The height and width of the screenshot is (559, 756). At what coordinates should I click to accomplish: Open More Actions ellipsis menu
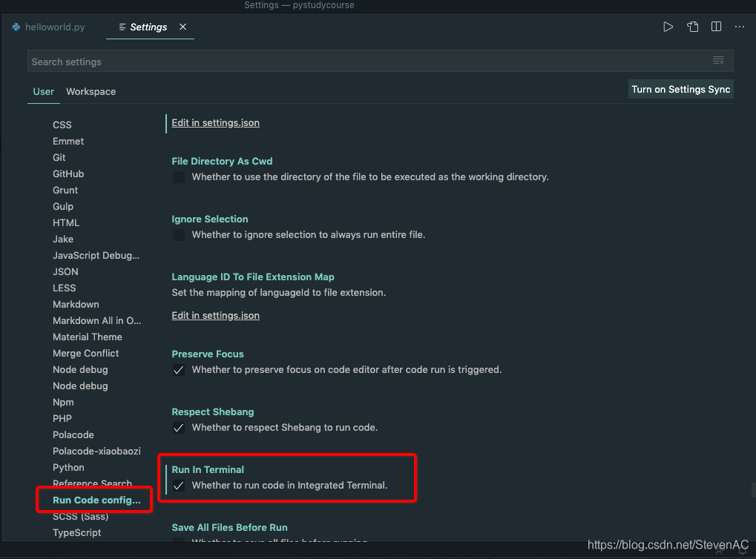(740, 27)
